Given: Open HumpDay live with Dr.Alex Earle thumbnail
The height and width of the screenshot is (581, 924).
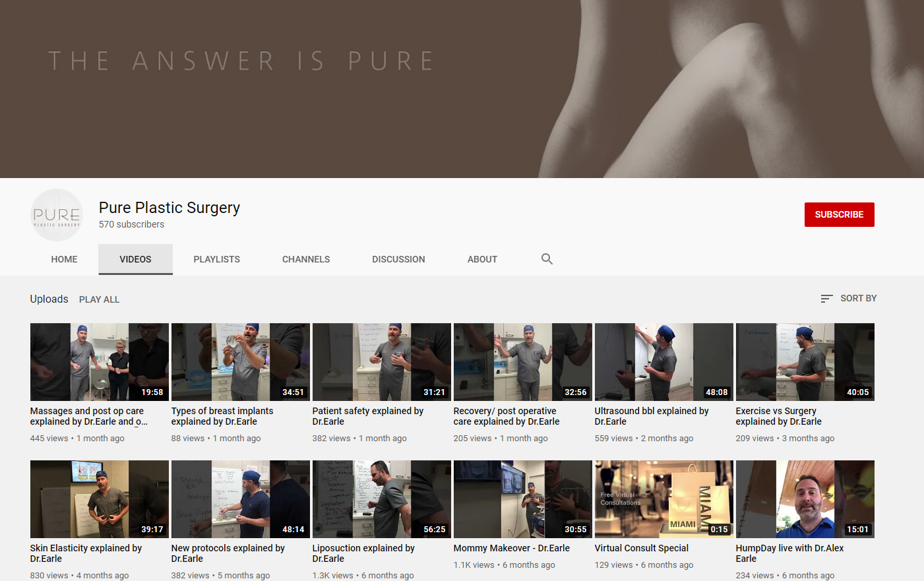Looking at the screenshot, I should click(805, 499).
